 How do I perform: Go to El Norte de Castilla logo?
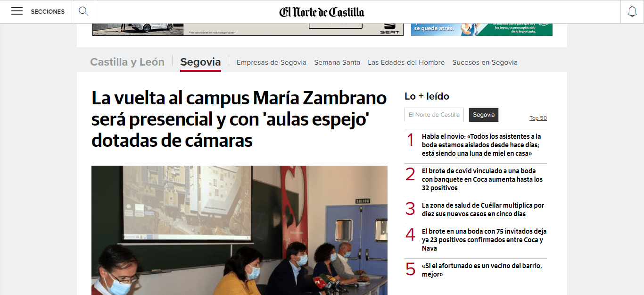(x=322, y=11)
